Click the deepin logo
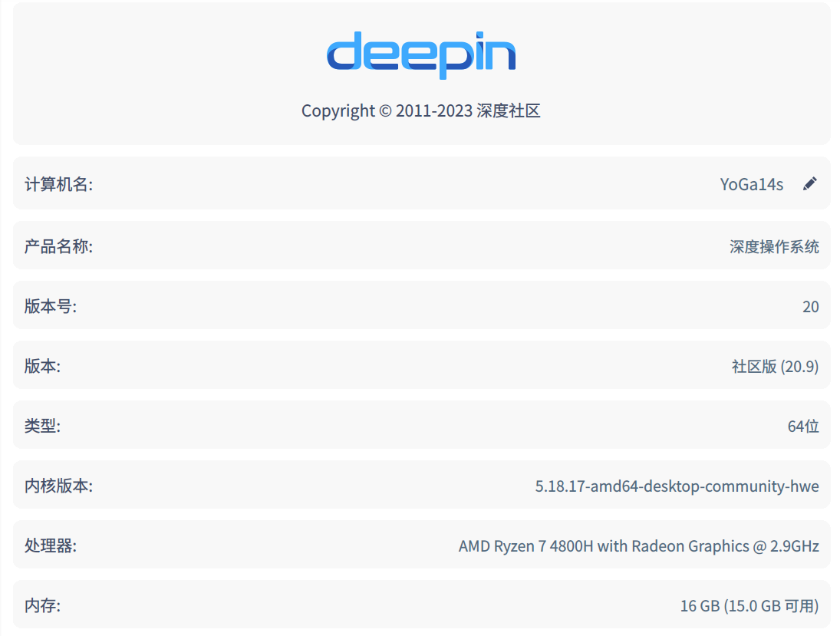The height and width of the screenshot is (636, 840). click(x=421, y=55)
